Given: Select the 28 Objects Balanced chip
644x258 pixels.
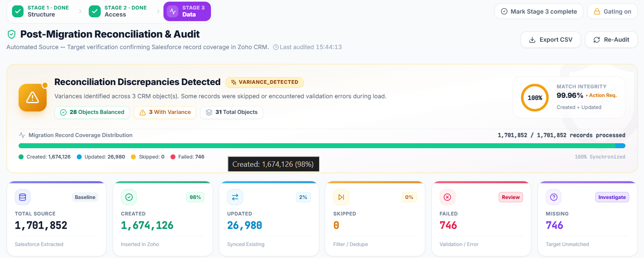Looking at the screenshot, I should (x=92, y=112).
